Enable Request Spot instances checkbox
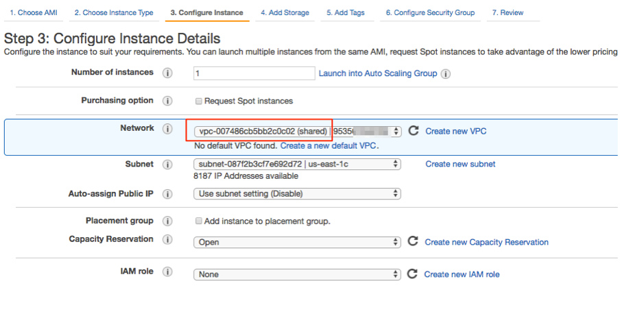The width and height of the screenshot is (644, 314). [x=198, y=101]
